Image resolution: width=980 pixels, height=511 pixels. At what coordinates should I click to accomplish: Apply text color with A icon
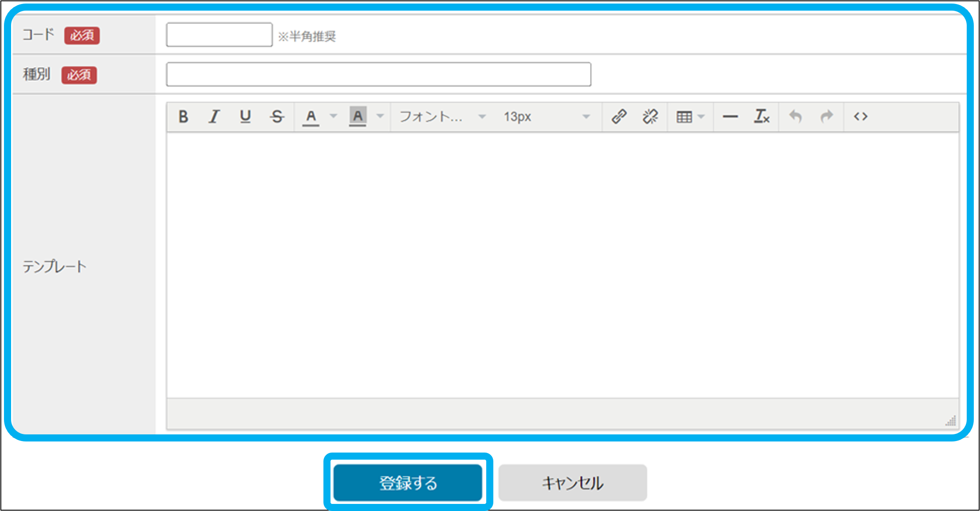[311, 117]
